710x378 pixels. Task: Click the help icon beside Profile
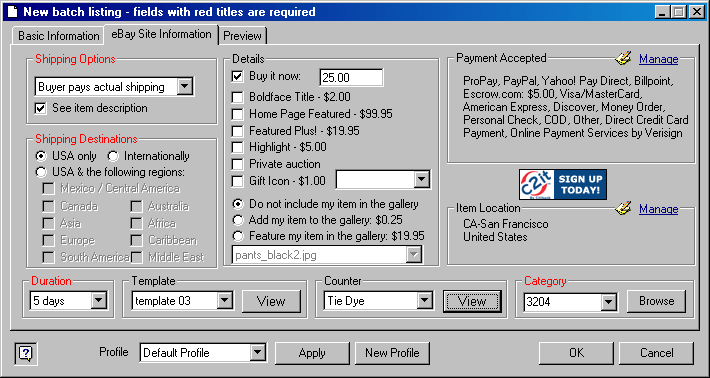pos(26,353)
